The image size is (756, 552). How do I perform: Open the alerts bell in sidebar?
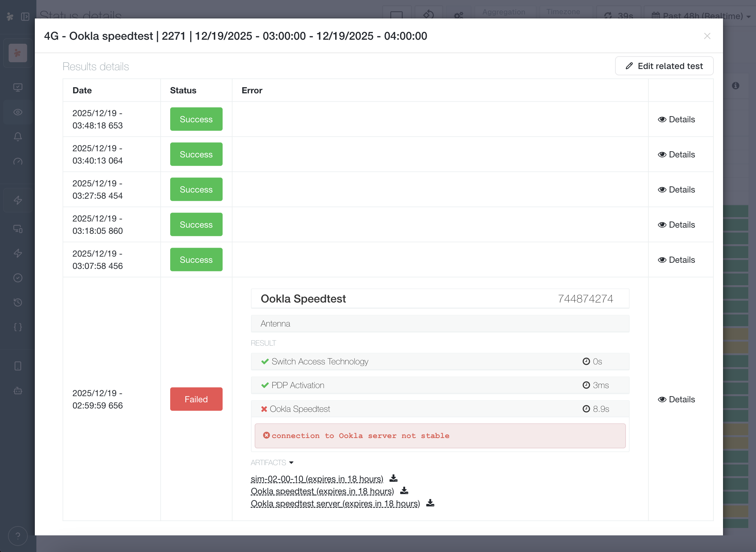click(x=18, y=136)
